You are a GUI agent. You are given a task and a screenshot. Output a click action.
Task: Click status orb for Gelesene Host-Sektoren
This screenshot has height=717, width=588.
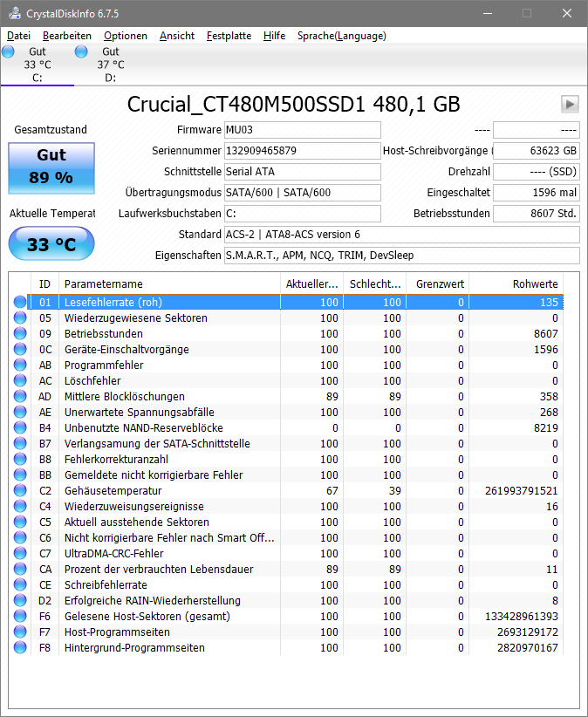pyautogui.click(x=20, y=616)
